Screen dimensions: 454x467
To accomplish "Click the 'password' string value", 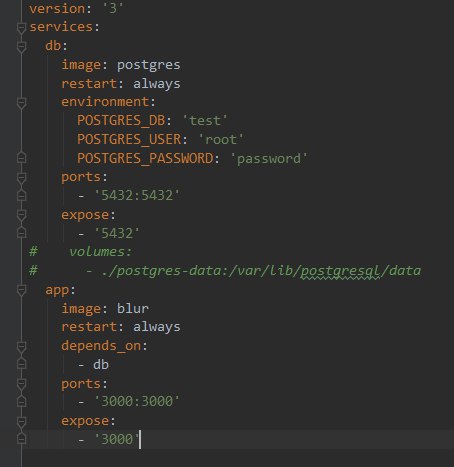I will pos(269,159).
